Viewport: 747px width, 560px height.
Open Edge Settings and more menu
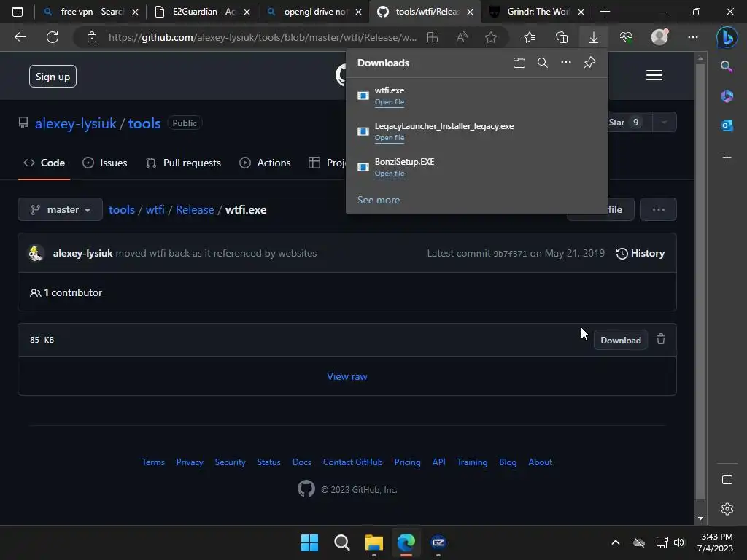click(693, 37)
